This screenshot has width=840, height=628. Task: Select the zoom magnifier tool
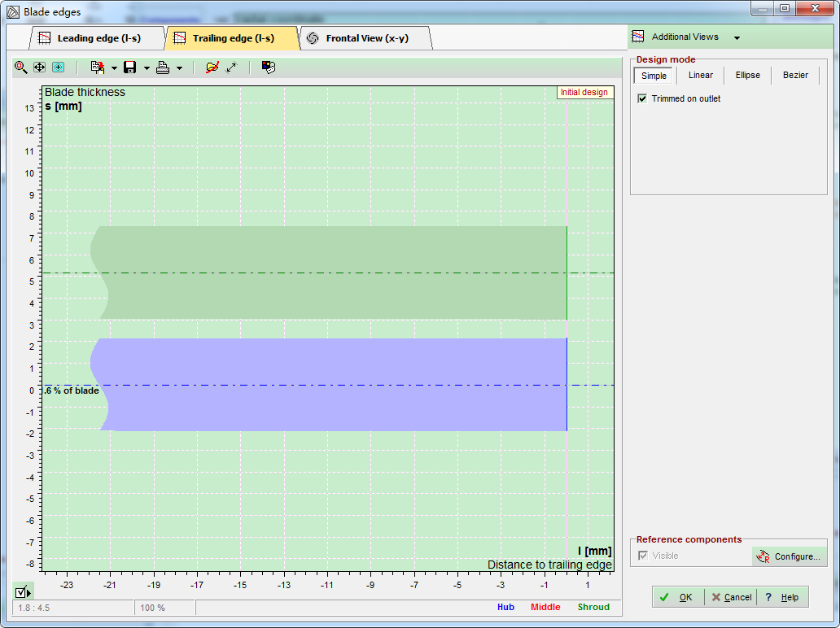point(20,68)
